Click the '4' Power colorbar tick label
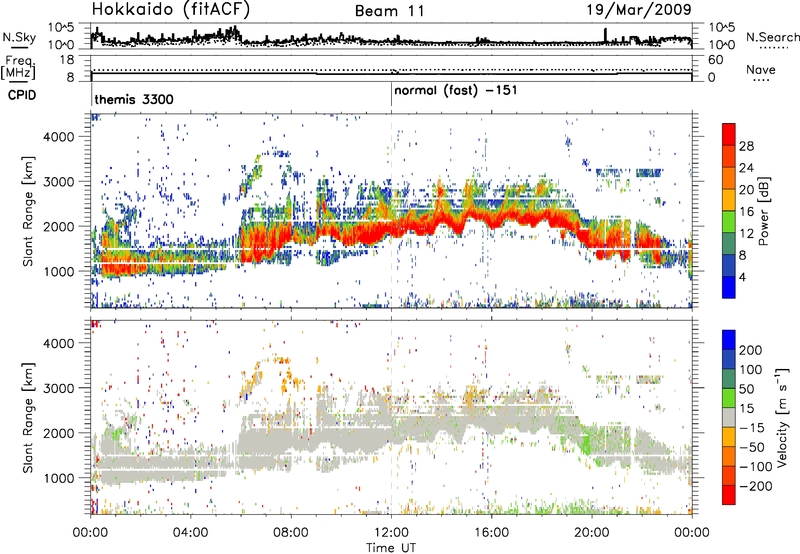The width and height of the screenshot is (800, 554). point(742,277)
